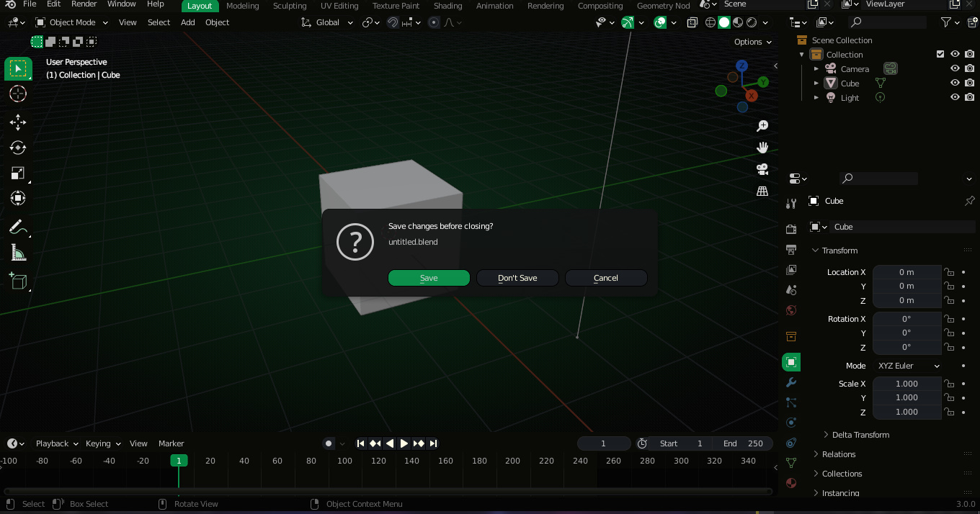The image size is (980, 514).
Task: Click the current frame field in timeline
Action: pos(603,443)
